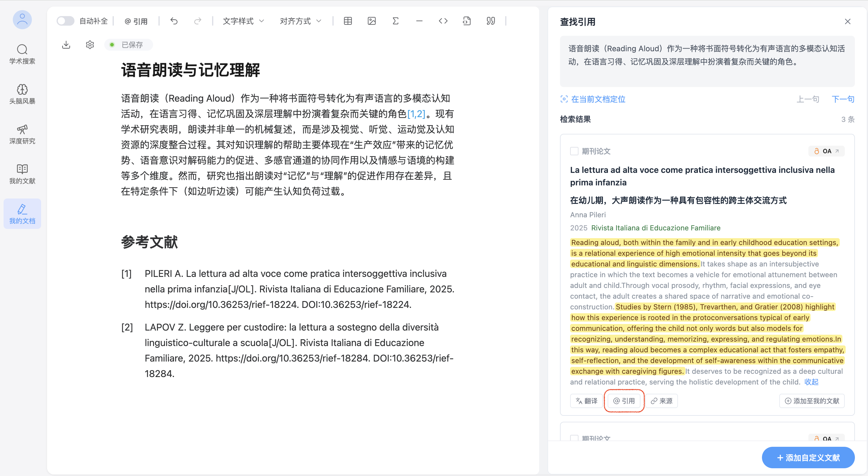The height and width of the screenshot is (476, 868).
Task: Collapse the abstract with 收起
Action: (811, 382)
